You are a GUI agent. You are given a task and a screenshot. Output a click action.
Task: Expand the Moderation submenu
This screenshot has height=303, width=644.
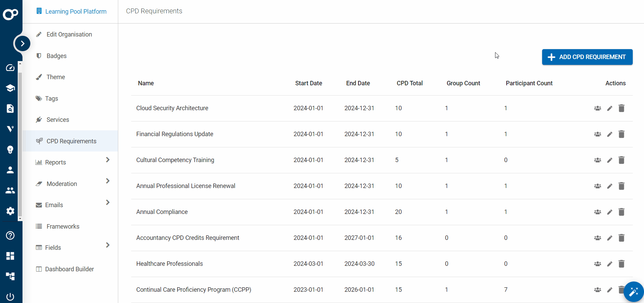pyautogui.click(x=108, y=181)
